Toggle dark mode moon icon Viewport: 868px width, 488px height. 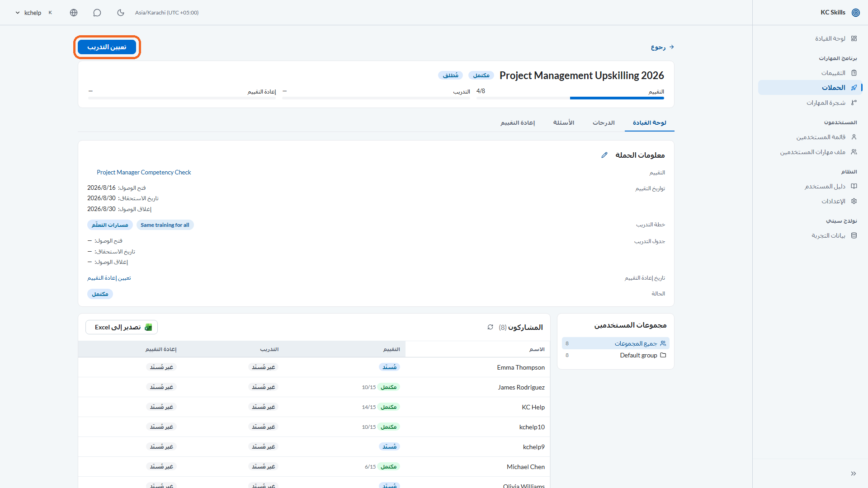click(121, 13)
